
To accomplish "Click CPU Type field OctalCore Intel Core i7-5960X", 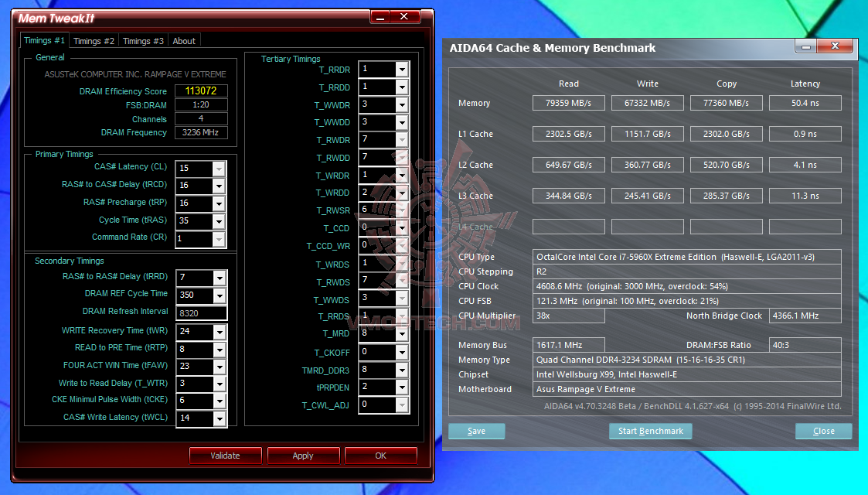I will (x=687, y=257).
